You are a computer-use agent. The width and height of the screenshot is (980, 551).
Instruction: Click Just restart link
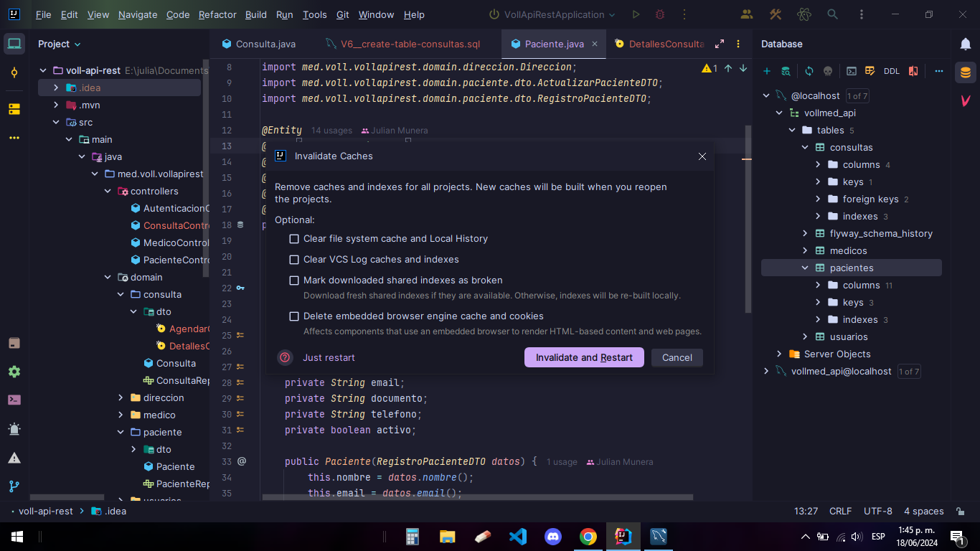tap(329, 357)
